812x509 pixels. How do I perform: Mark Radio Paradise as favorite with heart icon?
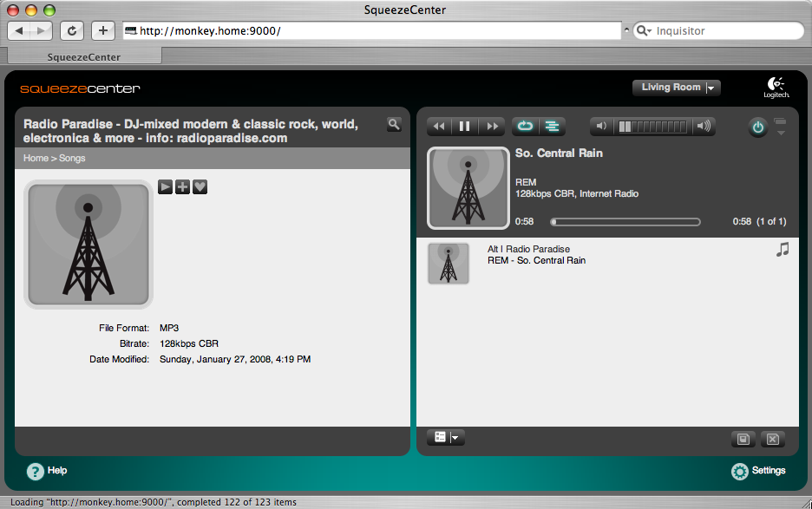[x=200, y=186]
